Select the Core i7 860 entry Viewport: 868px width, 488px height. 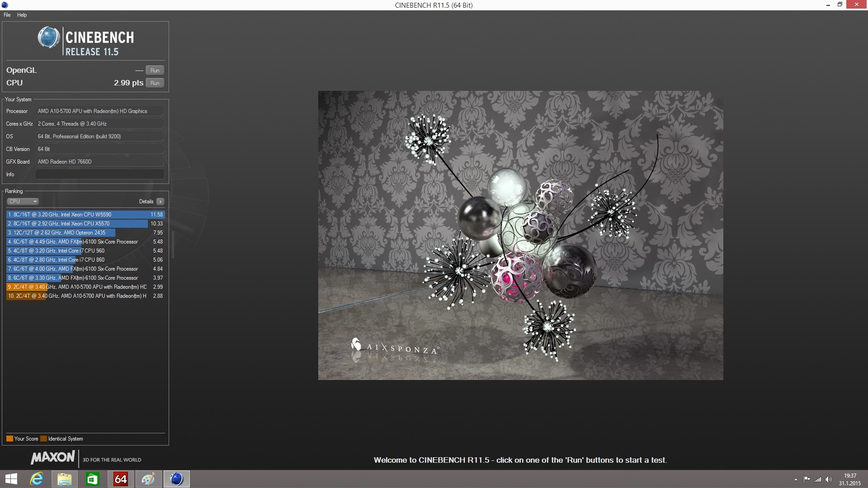pos(85,260)
